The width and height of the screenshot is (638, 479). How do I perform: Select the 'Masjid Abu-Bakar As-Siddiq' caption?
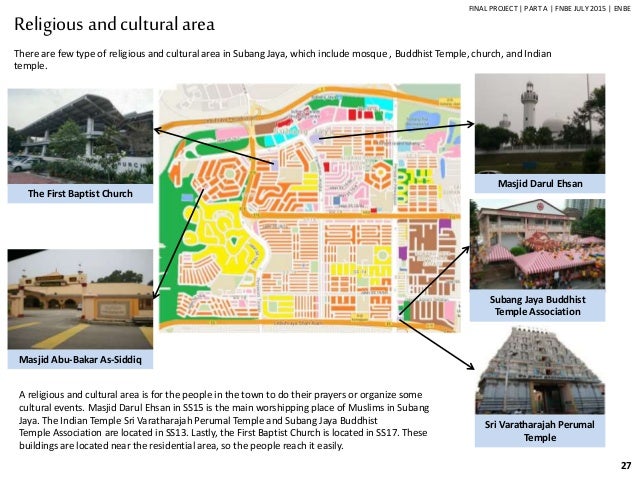[x=80, y=359]
